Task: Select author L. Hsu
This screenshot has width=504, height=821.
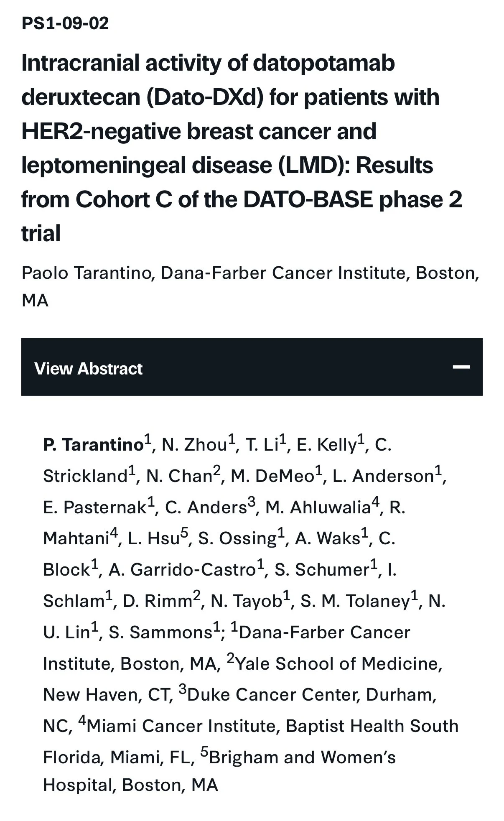Action: (x=154, y=538)
